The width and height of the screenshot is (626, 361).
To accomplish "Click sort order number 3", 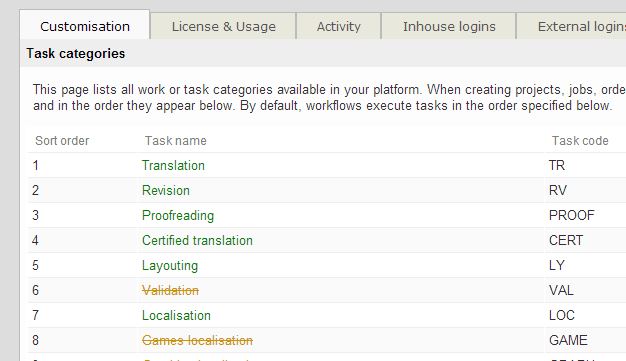I will click(36, 216).
